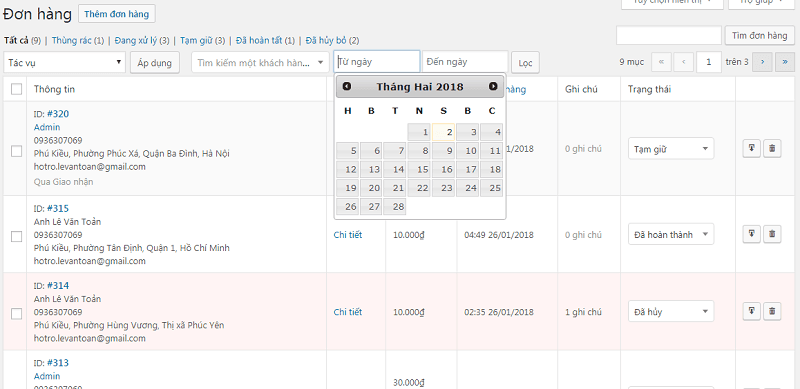The width and height of the screenshot is (800, 389).
Task: Click the Đến ngày date field
Action: tap(465, 62)
